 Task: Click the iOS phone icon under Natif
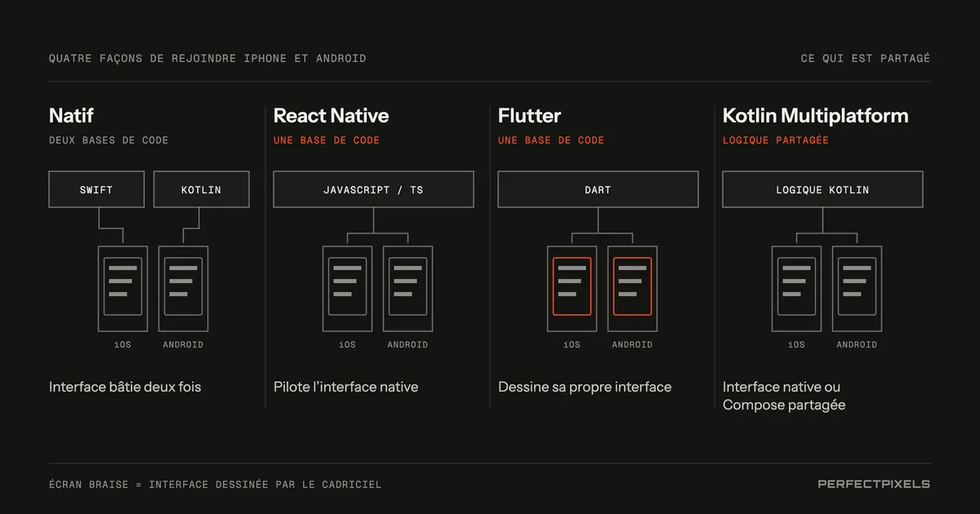tap(122, 289)
